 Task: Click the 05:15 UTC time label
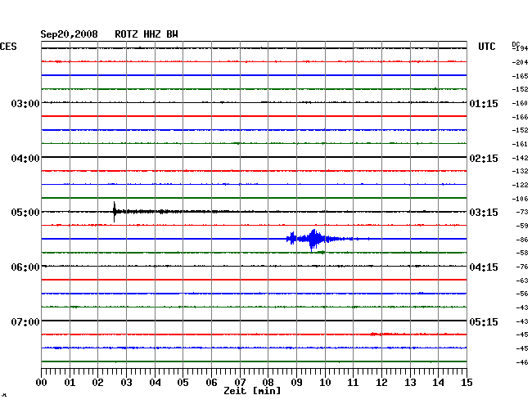pyautogui.click(x=484, y=321)
